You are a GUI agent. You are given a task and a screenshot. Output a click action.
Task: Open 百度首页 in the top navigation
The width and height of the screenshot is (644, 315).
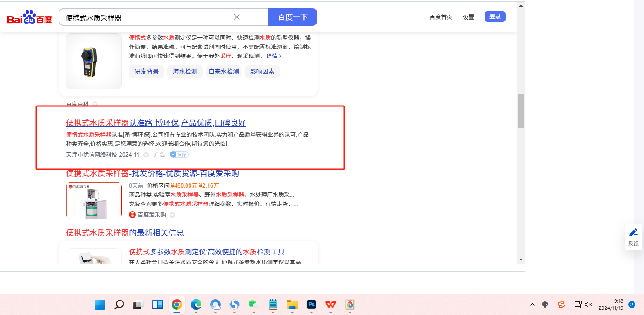pos(441,17)
